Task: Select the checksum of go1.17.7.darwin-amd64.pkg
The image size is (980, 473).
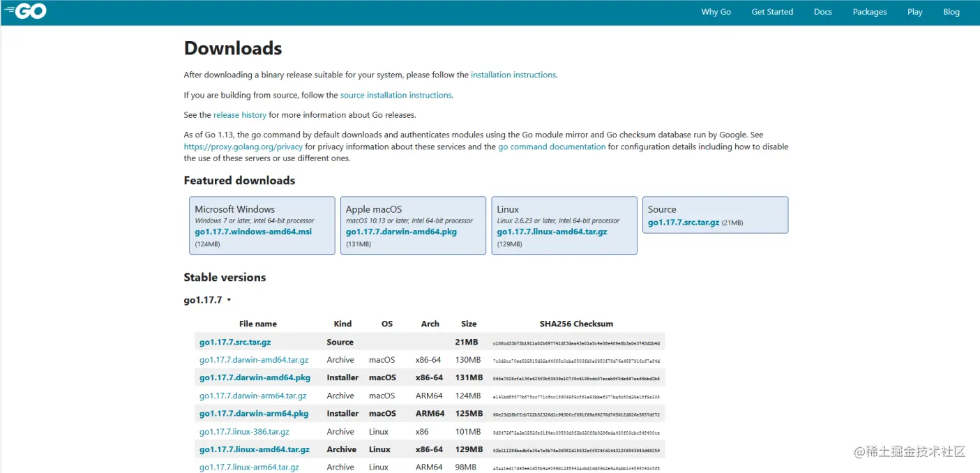Action: pyautogui.click(x=576, y=379)
